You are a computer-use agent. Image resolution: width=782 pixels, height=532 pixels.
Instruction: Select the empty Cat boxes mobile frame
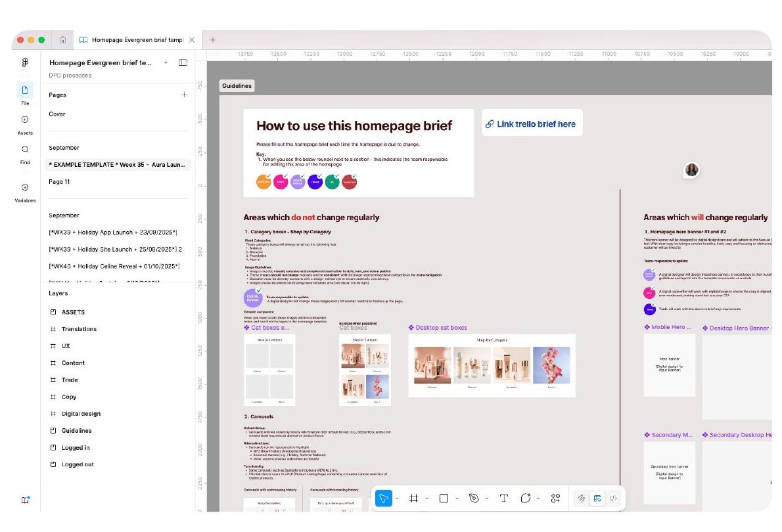(x=269, y=370)
